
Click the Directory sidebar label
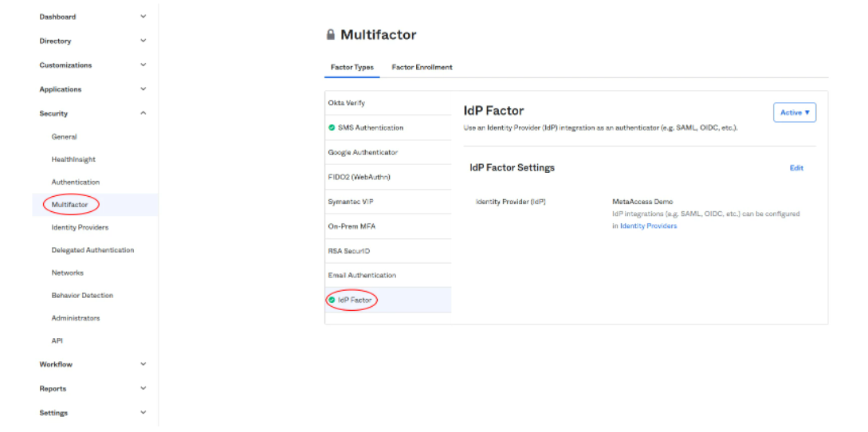tap(55, 41)
